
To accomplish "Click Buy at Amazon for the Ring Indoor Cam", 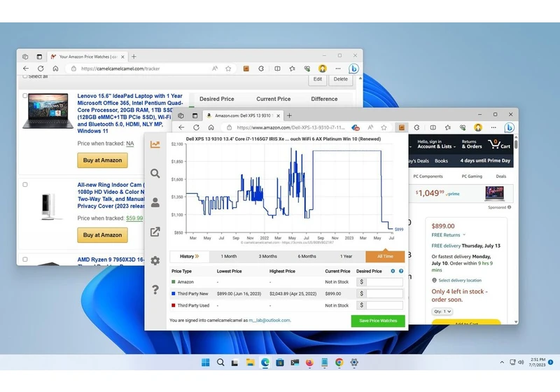I will 102,235.
